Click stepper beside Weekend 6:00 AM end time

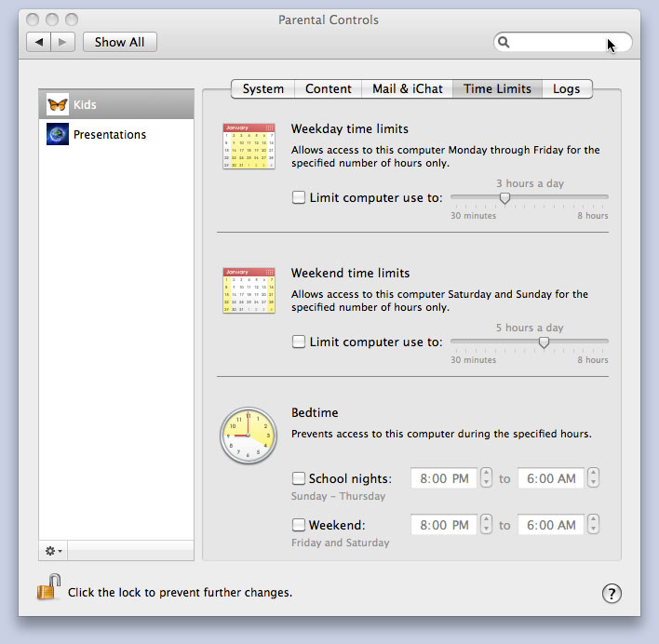pyautogui.click(x=594, y=525)
